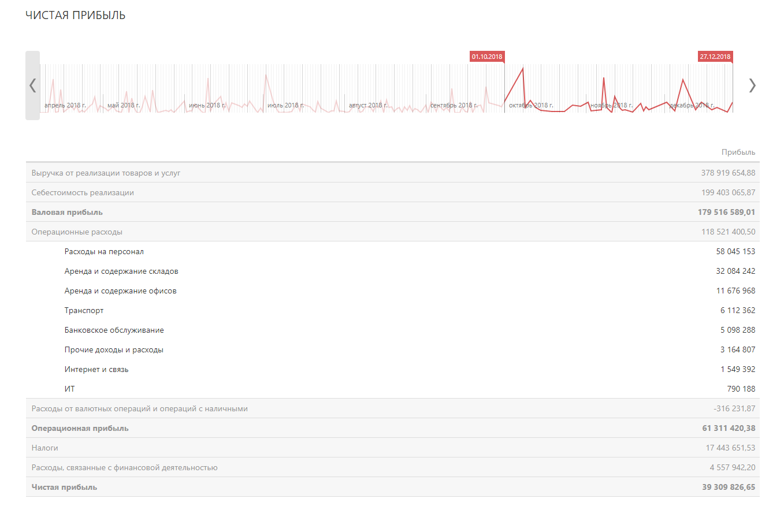Image resolution: width=784 pixels, height=532 pixels.
Task: Select the Чистая прибыль total row
Action: pos(64,487)
